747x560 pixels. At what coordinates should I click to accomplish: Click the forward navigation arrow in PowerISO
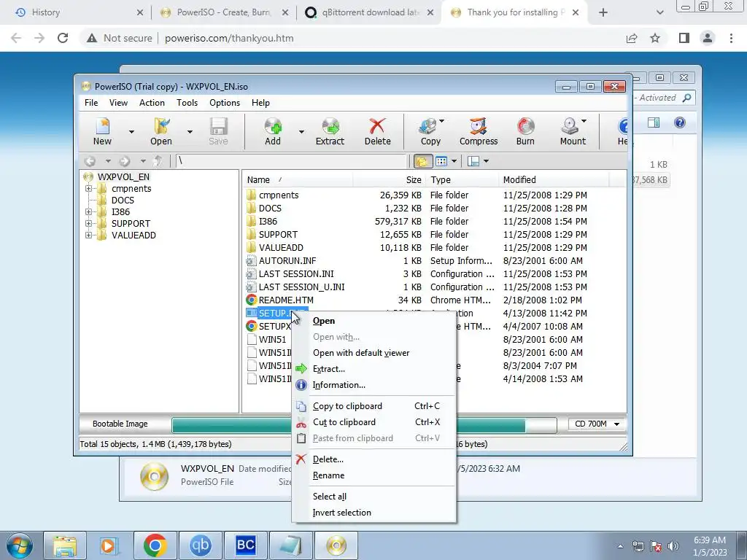pyautogui.click(x=124, y=161)
